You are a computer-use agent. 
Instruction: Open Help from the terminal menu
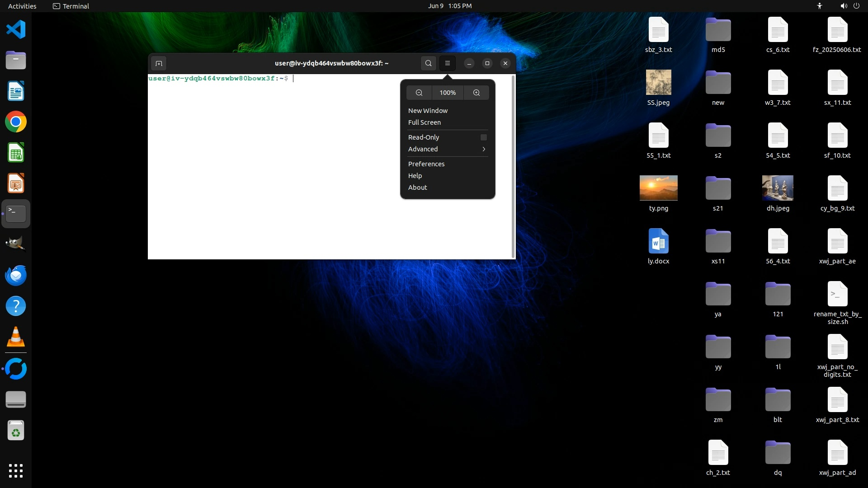click(x=415, y=176)
